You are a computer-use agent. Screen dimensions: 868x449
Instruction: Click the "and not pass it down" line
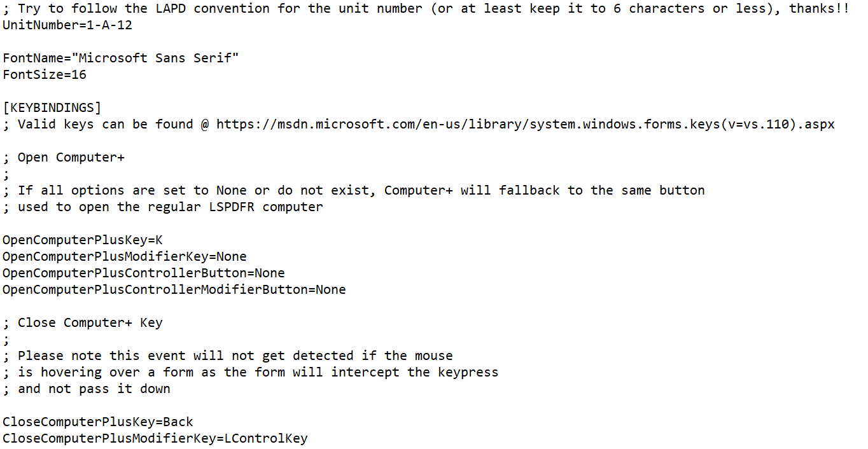coord(94,389)
